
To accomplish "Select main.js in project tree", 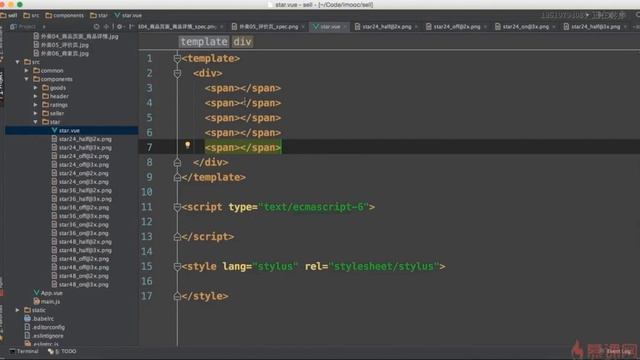I will pos(50,301).
